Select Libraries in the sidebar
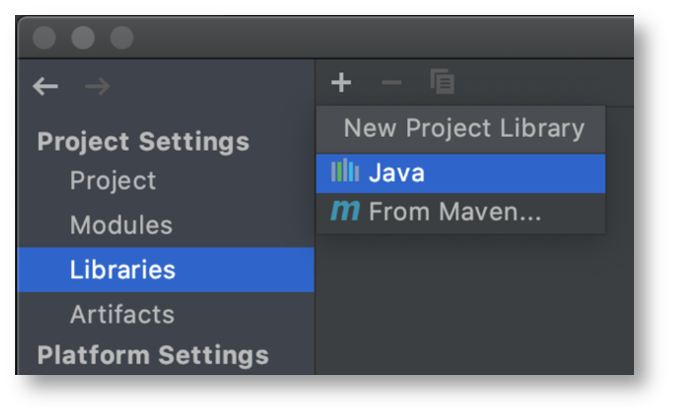This screenshot has width=675, height=416. point(166,270)
